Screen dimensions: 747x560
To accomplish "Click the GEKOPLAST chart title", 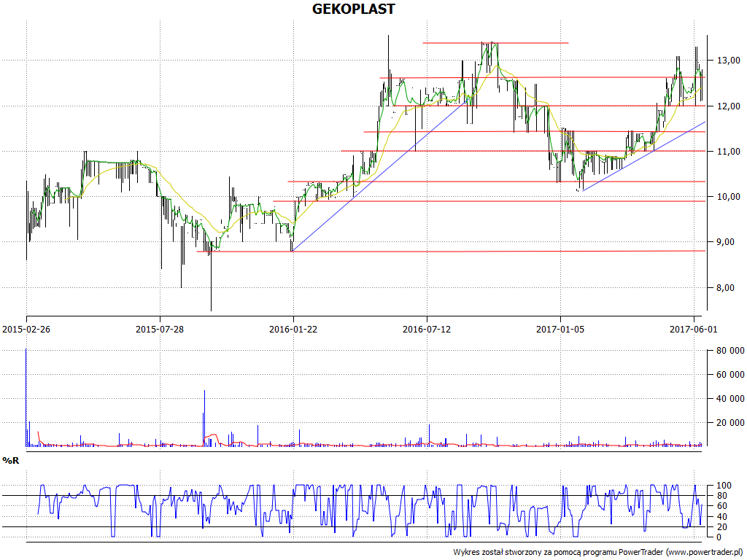I will (354, 9).
